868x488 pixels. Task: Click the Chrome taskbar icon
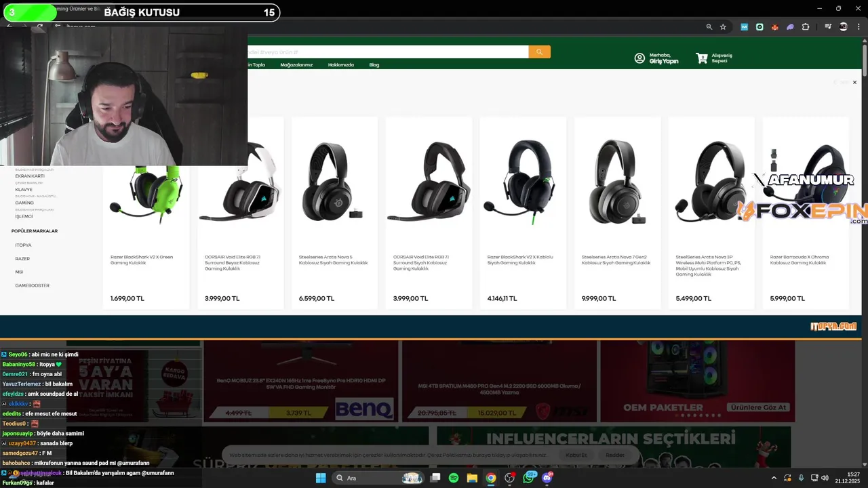[490, 478]
